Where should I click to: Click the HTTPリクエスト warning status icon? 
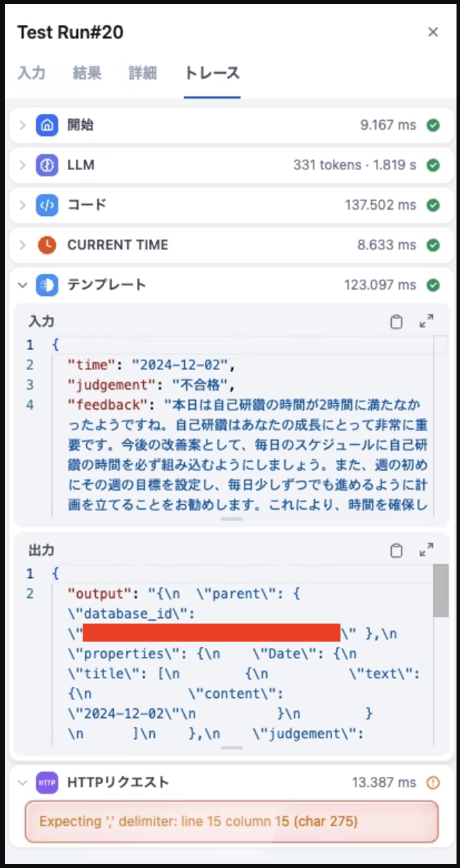pyautogui.click(x=433, y=783)
